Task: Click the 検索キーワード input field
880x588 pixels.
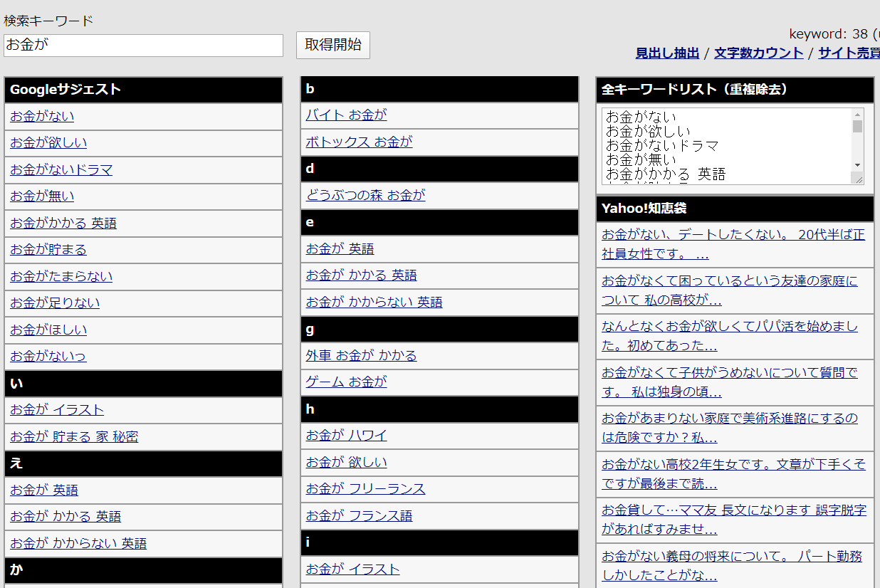Action: pyautogui.click(x=143, y=46)
